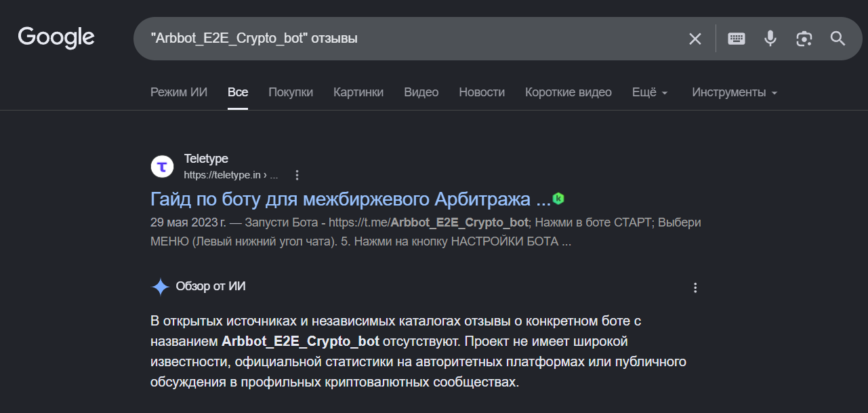Open three-dot menu next to Teletype result
This screenshot has width=868, height=413.
(297, 175)
